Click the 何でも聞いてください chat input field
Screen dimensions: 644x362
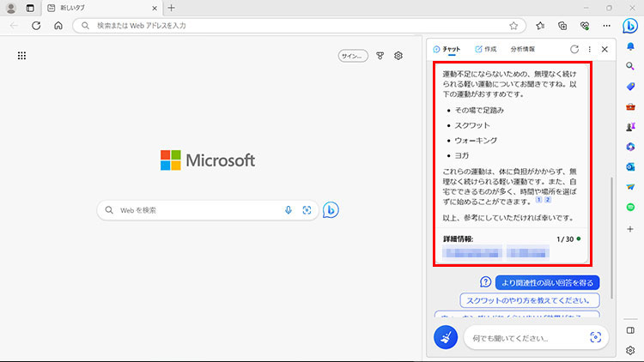click(x=524, y=338)
